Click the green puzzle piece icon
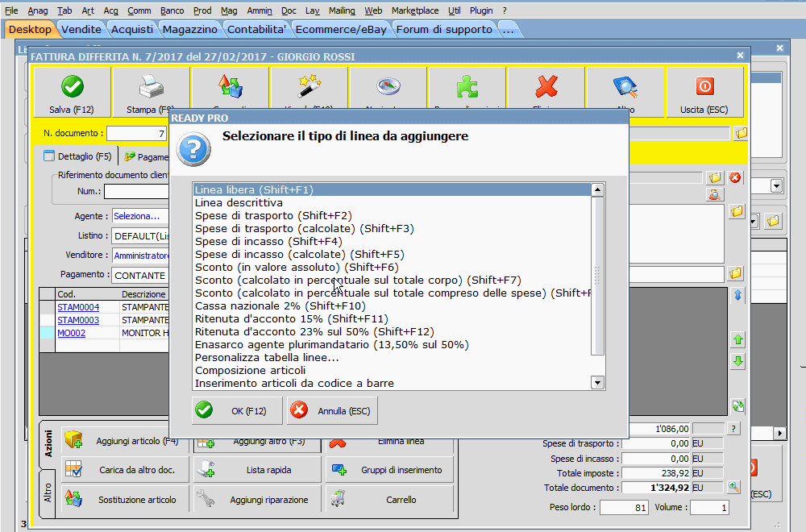Screen dimensions: 806x532 click(467, 86)
